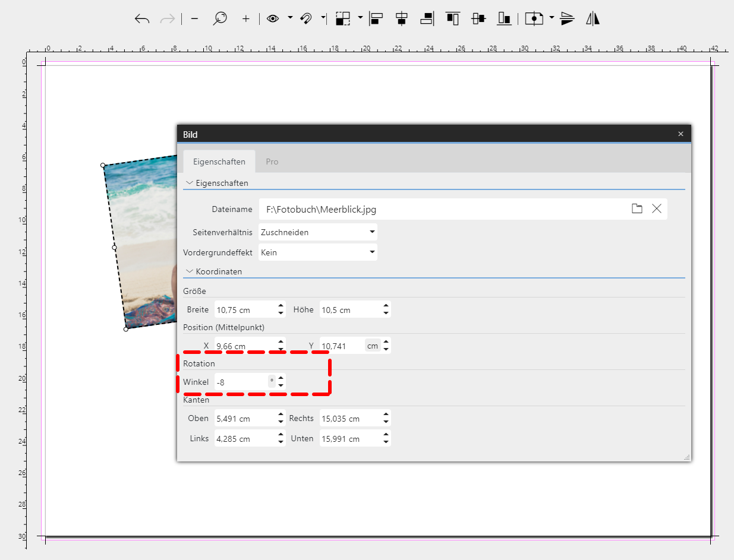Collapse the Koordinaten section

click(x=190, y=271)
